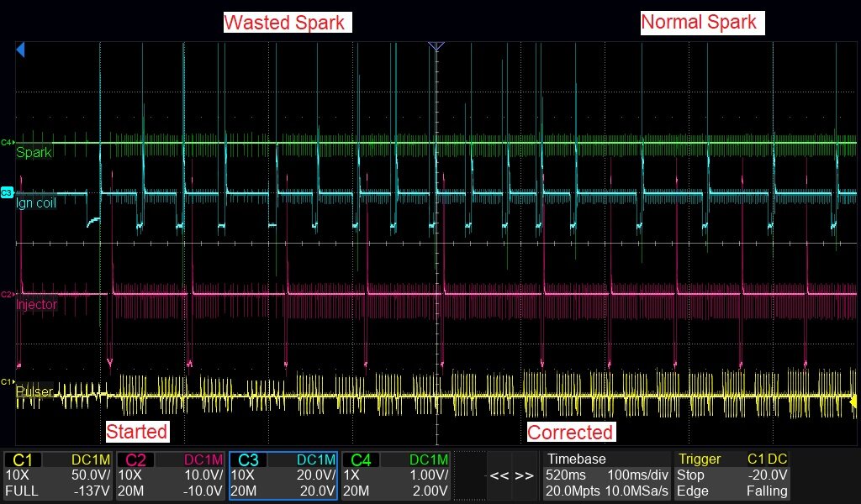Open the C2 channel settings box
This screenshot has width=861, height=504.
point(171,475)
